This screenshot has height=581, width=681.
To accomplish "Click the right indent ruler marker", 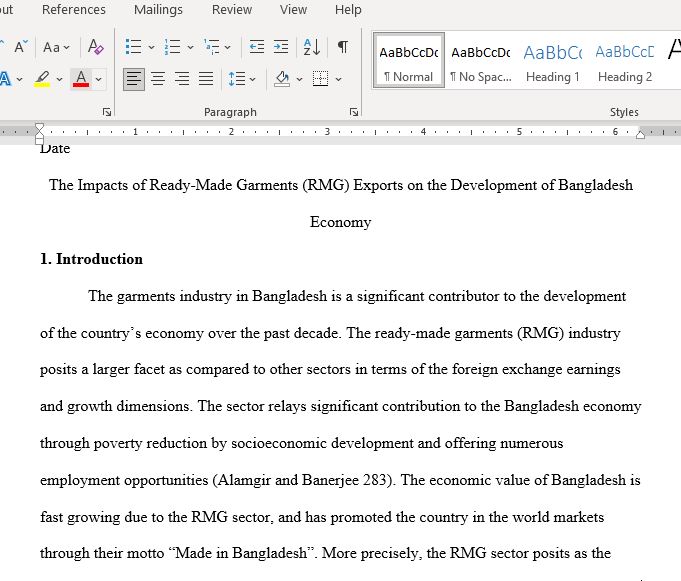I will point(640,135).
